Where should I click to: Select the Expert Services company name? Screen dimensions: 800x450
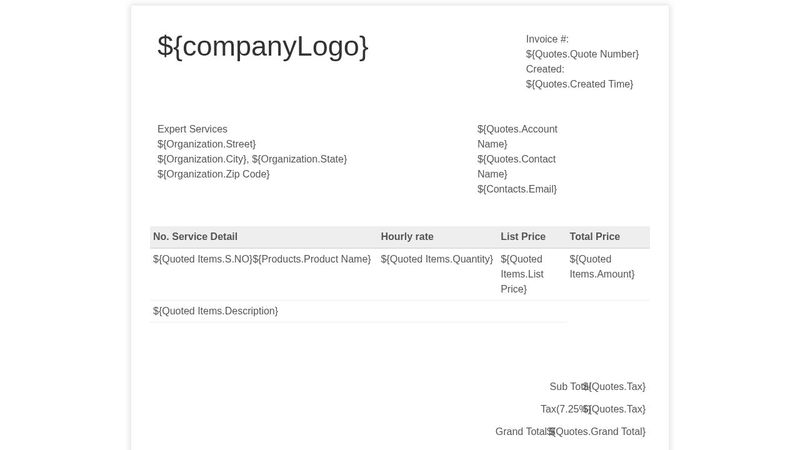192,129
